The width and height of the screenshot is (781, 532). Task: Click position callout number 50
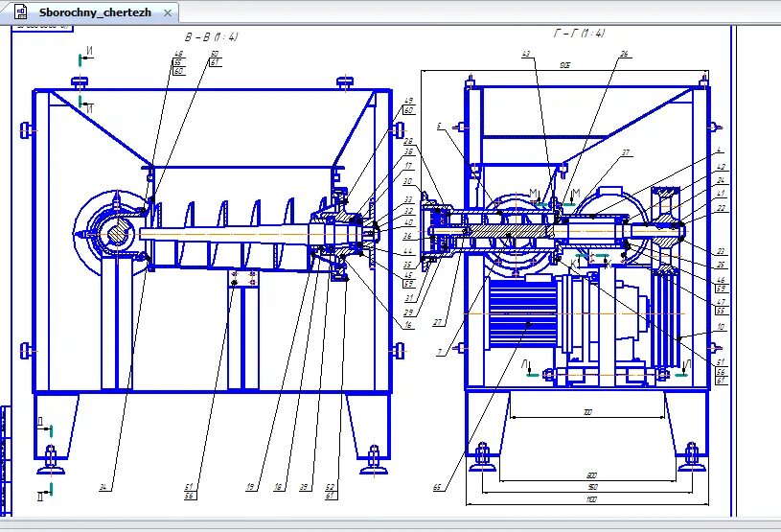coord(215,54)
